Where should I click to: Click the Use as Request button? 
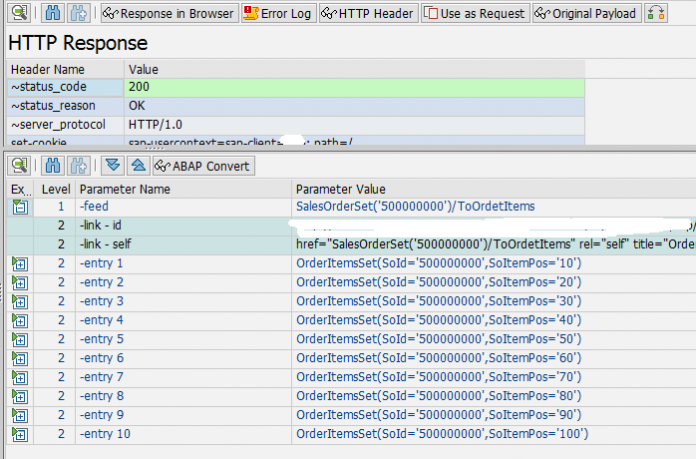click(x=475, y=13)
